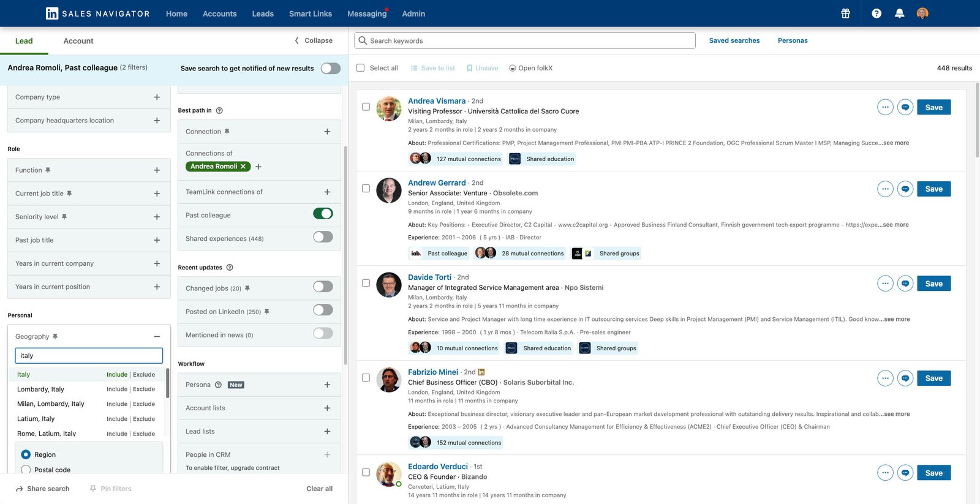The image size is (980, 504).
Task: Enable Posted on LinkedIn filter
Action: tap(323, 310)
